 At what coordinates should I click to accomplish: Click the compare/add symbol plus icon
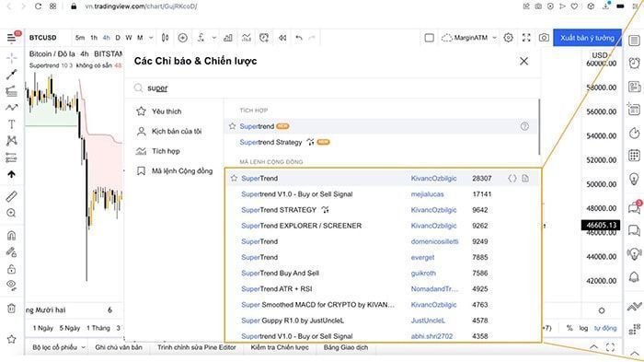183,38
